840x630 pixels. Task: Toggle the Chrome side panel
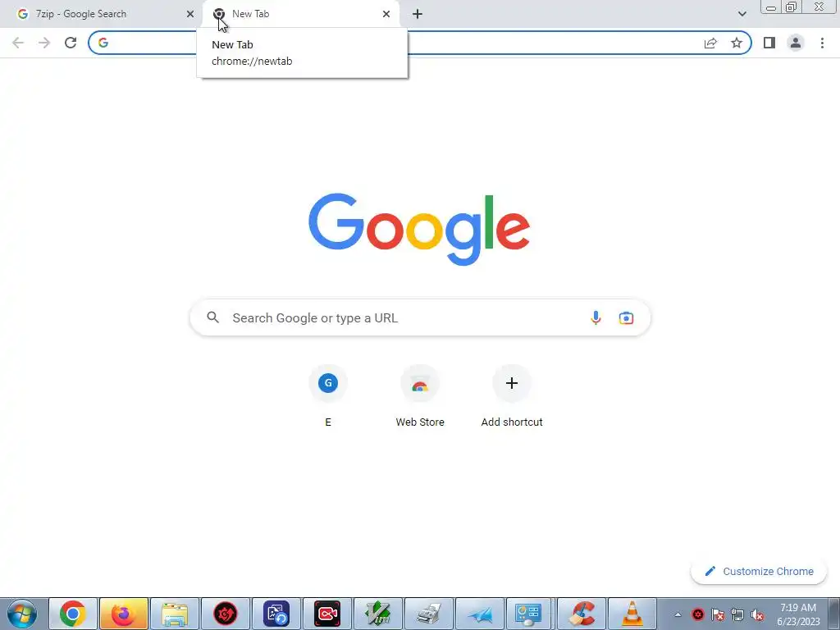(x=769, y=43)
